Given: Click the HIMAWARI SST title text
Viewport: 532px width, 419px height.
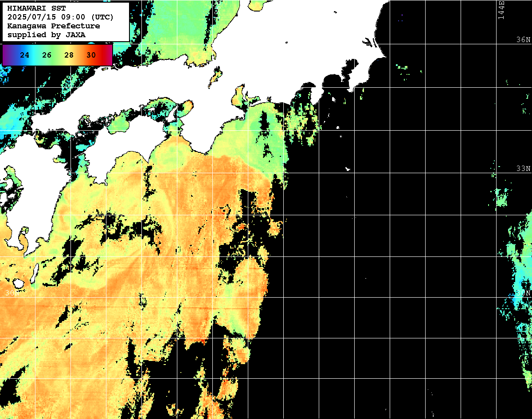Looking at the screenshot, I should tap(36, 8).
